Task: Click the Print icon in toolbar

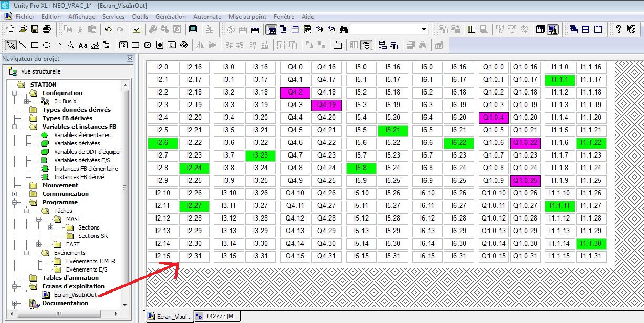Action: (47, 29)
